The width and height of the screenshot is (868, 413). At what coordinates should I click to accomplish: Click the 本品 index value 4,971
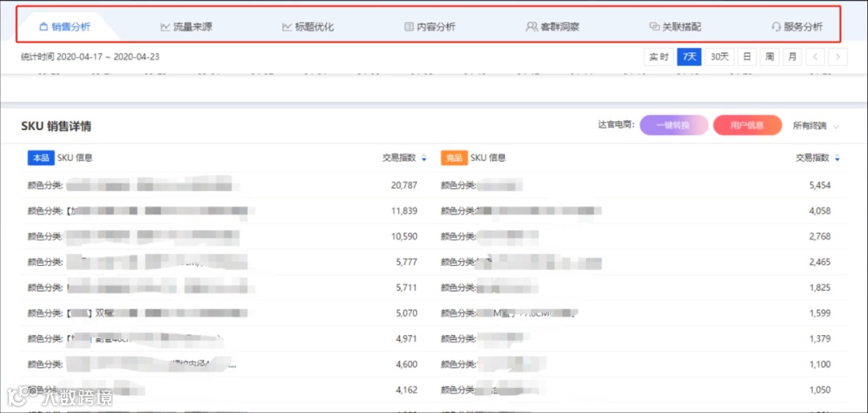click(407, 339)
